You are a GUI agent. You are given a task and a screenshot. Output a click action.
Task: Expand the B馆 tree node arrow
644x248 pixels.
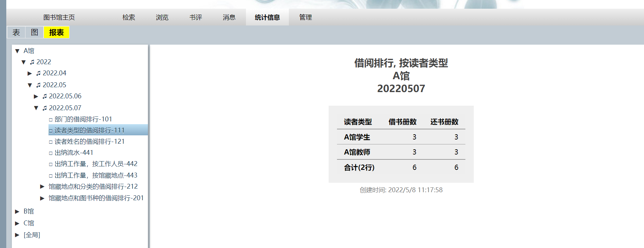tap(17, 211)
